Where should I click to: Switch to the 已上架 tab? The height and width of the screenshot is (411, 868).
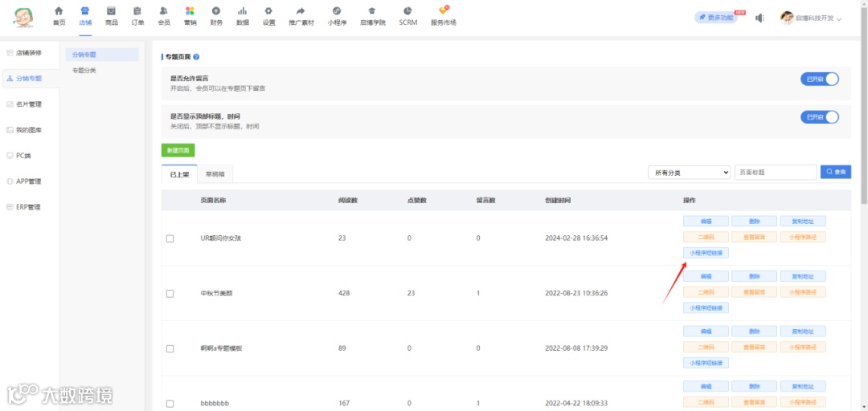pos(179,173)
